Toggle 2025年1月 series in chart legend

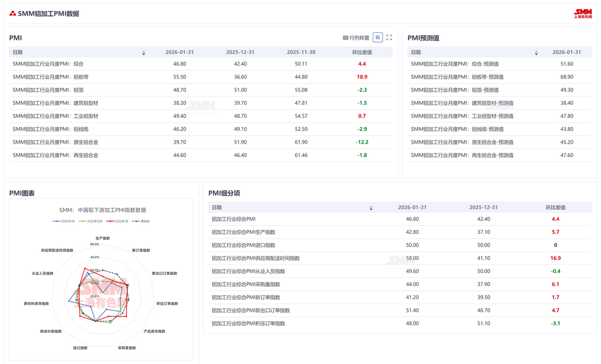pyautogui.click(x=65, y=221)
